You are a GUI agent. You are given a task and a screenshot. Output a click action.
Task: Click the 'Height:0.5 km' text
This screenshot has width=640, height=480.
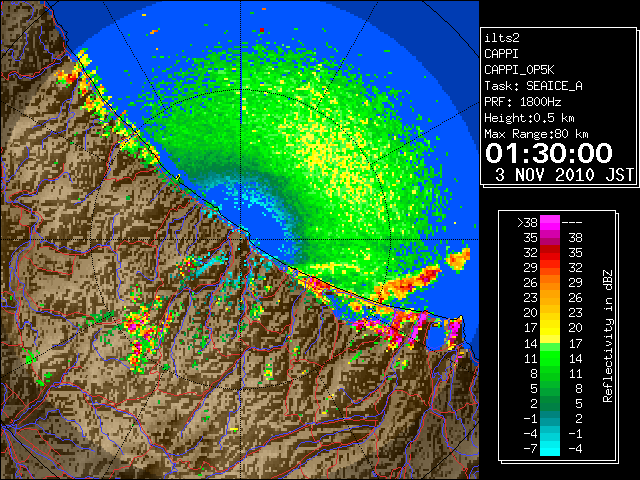coord(529,118)
